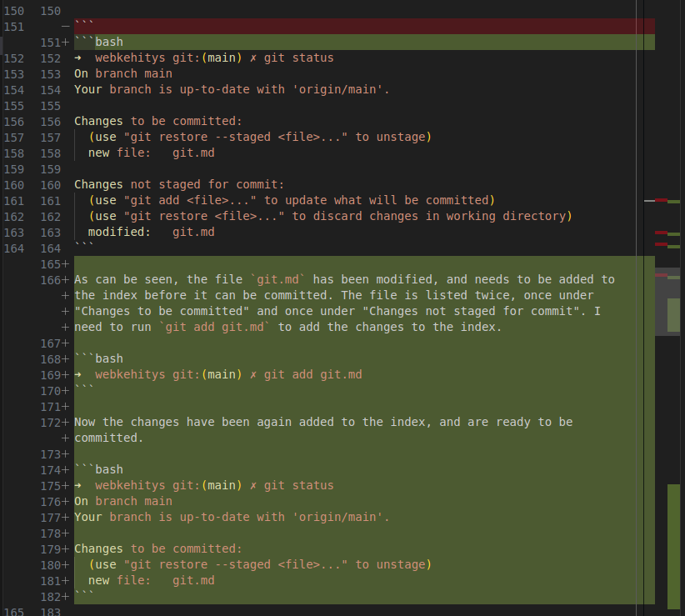Click the "git add git.md" command on line 169
The width and height of the screenshot is (685, 616).
(312, 374)
